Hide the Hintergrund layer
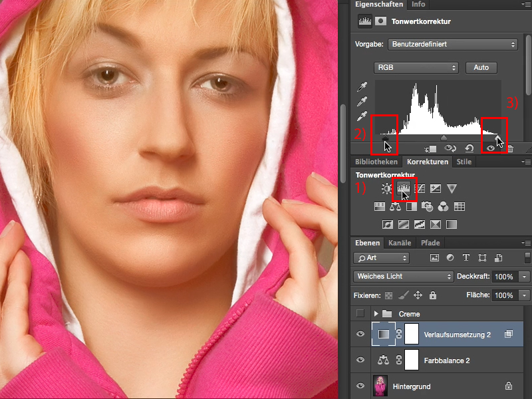 (x=360, y=386)
